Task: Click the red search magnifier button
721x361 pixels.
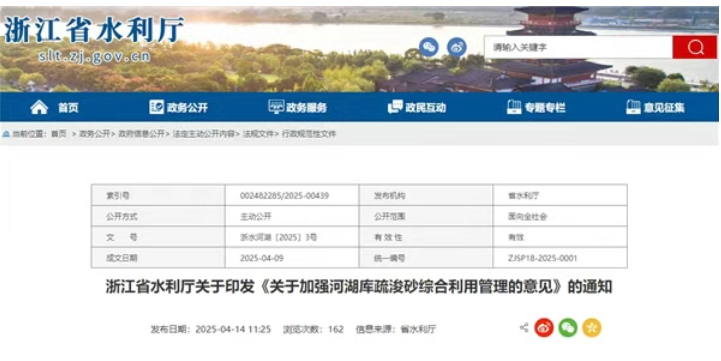Action: point(695,47)
